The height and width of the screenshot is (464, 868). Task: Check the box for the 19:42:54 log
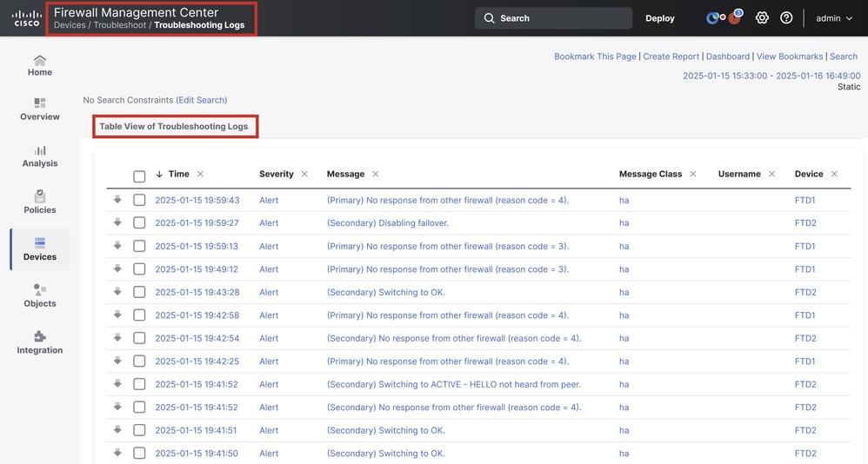[139, 339]
